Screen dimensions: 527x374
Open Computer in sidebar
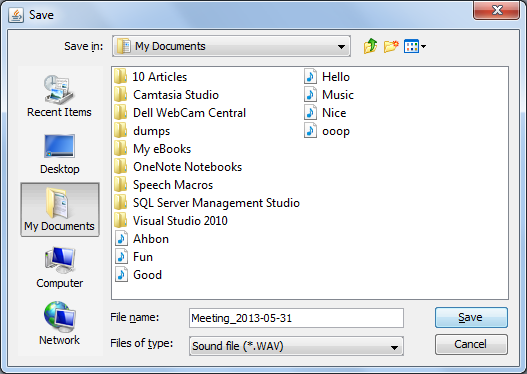pyautogui.click(x=59, y=267)
